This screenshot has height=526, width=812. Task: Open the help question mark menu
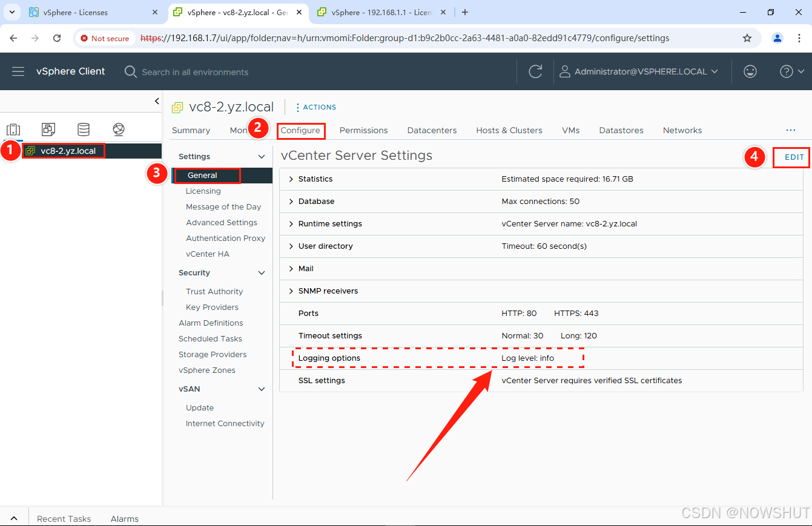click(792, 71)
